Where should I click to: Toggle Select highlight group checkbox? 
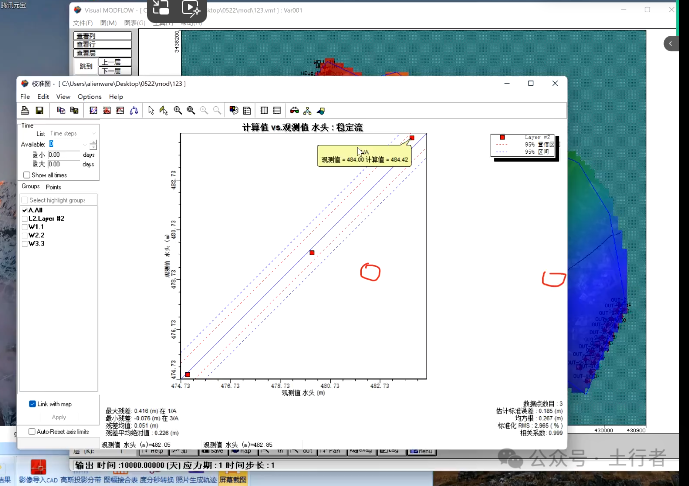pos(25,200)
